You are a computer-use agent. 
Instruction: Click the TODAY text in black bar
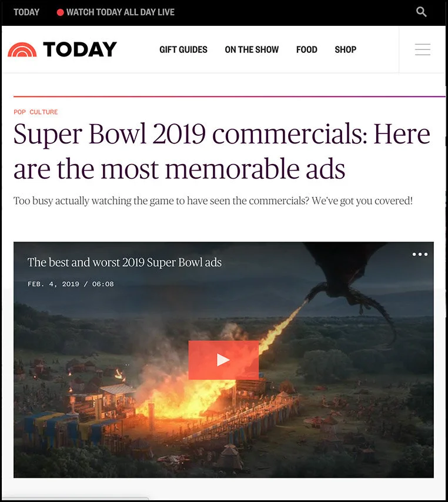click(26, 12)
